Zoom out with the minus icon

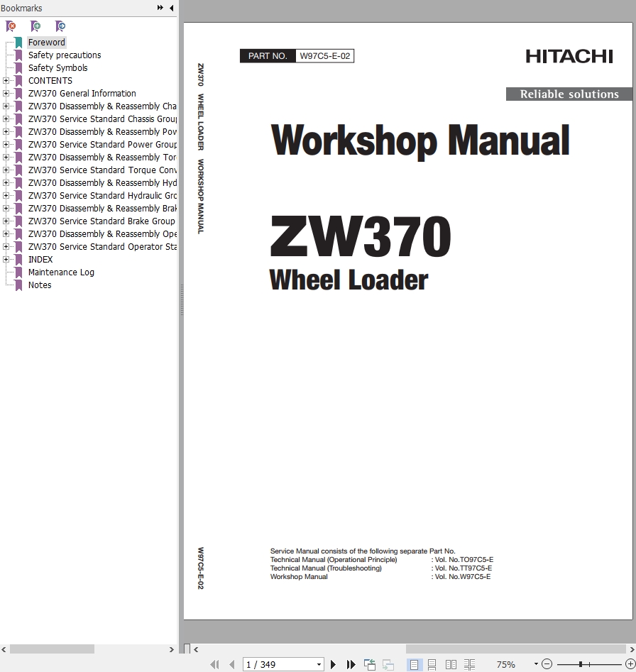(x=547, y=664)
